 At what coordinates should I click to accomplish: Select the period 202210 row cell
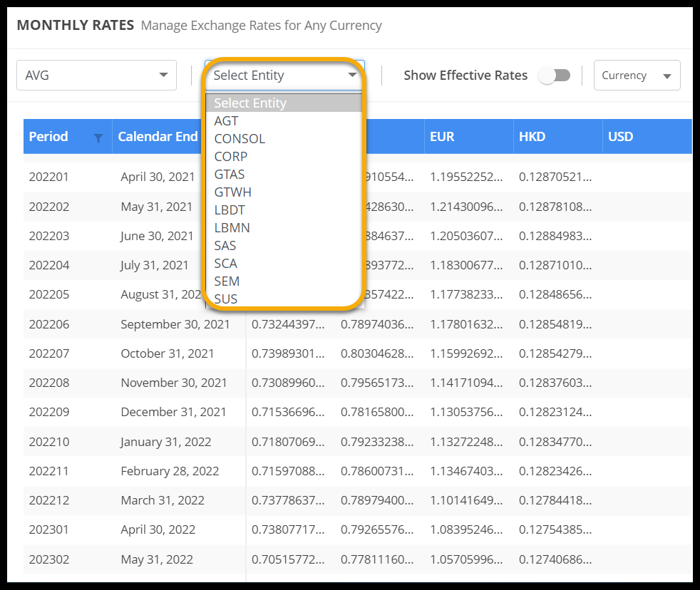pyautogui.click(x=49, y=442)
